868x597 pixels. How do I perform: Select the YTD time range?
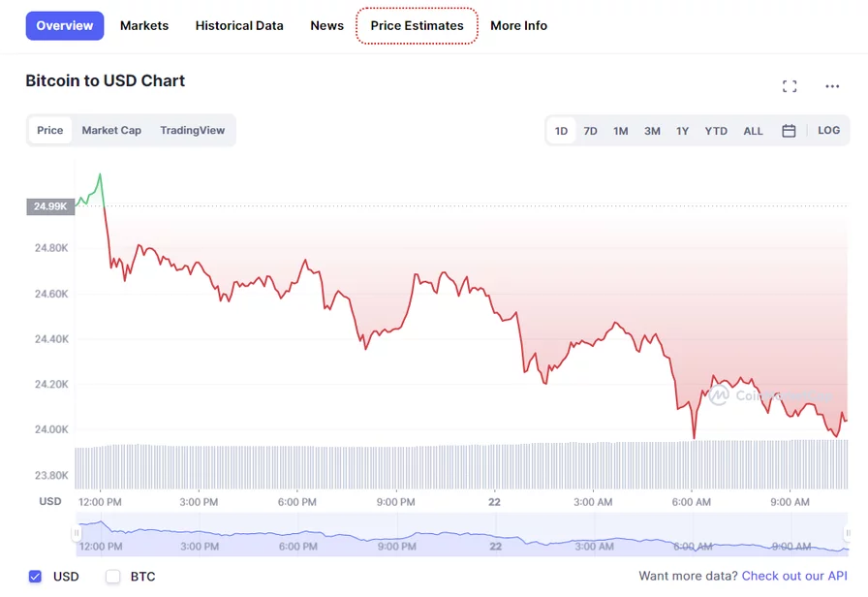point(716,131)
